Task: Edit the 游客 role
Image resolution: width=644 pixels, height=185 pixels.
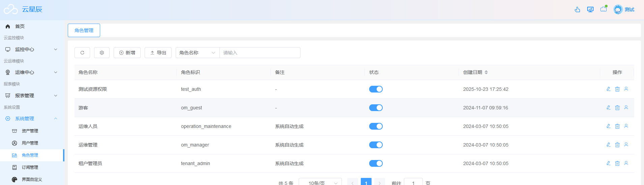Action: (x=609, y=108)
